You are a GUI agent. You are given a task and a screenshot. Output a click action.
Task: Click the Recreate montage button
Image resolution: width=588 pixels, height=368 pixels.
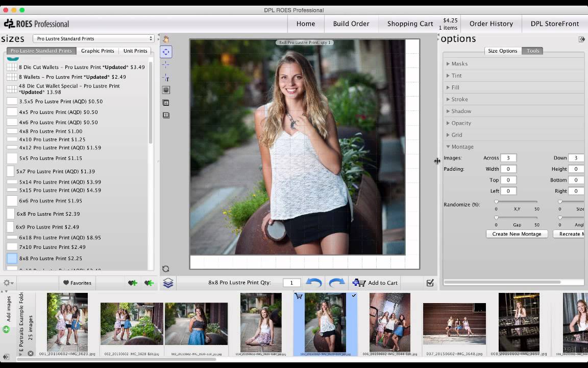(x=569, y=234)
